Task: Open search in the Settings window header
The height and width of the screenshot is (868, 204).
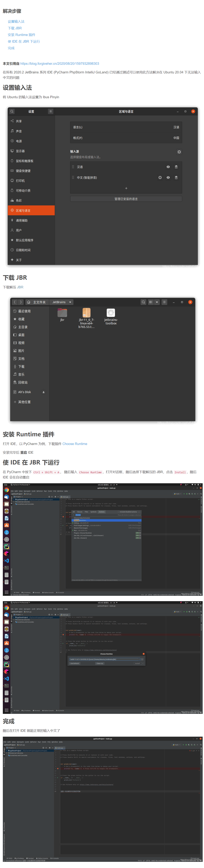Action: (x=12, y=112)
